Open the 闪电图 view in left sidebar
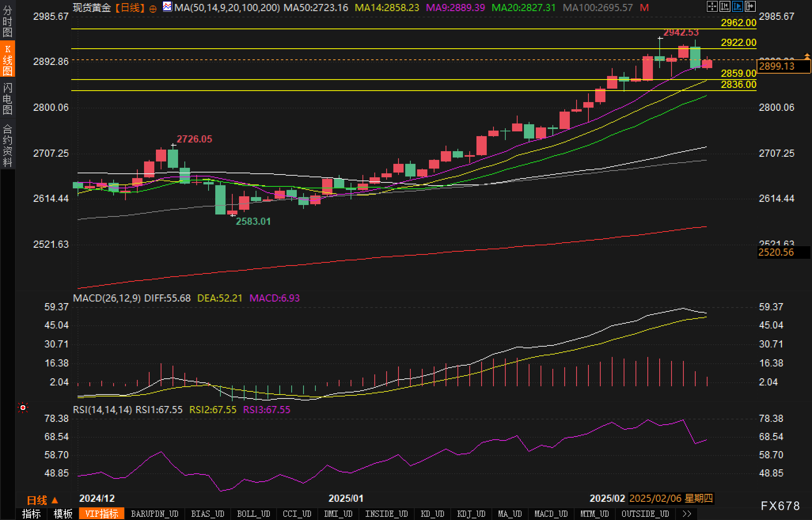The height and width of the screenshot is (520, 812). click(8, 99)
